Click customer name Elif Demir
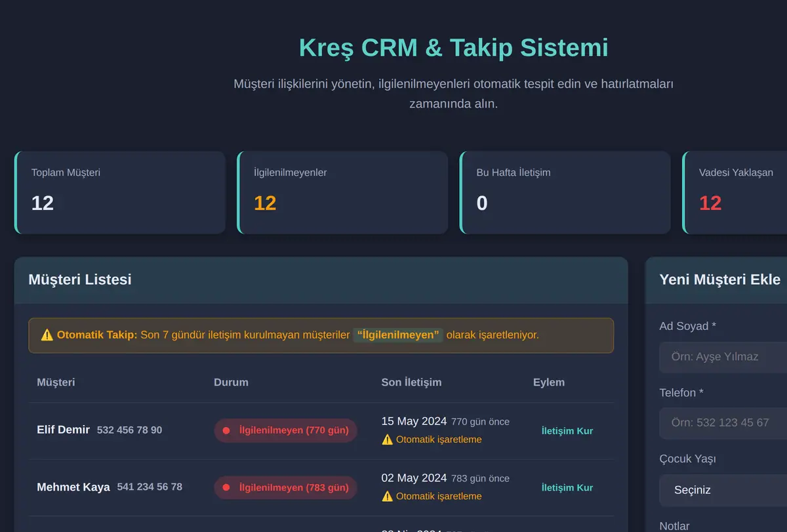Viewport: 787px width, 532px height. [x=64, y=430]
